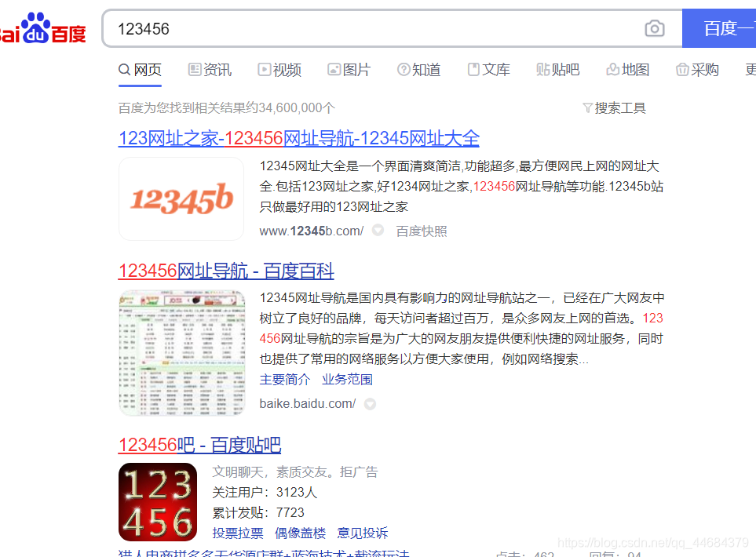Open 123456网址导航 - 百度百科 result
This screenshot has height=557, width=756.
(226, 271)
